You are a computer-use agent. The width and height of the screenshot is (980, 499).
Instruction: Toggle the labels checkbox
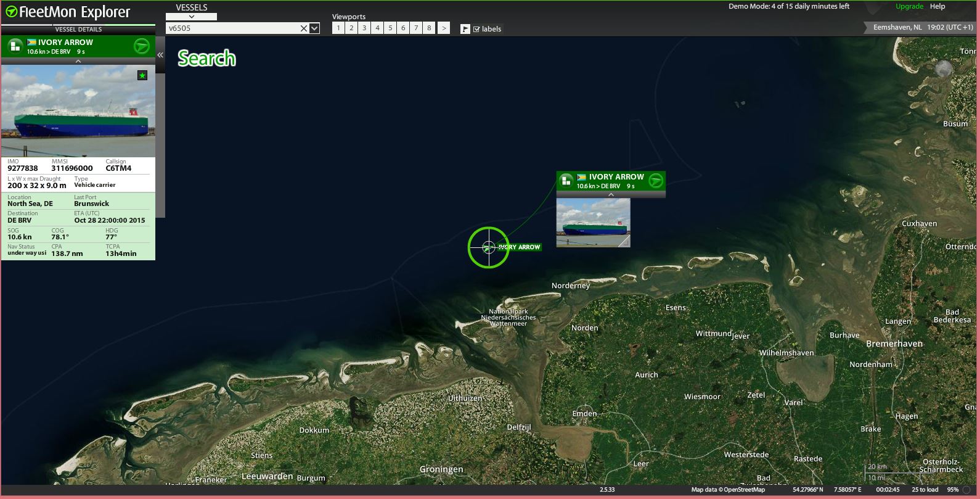(476, 29)
